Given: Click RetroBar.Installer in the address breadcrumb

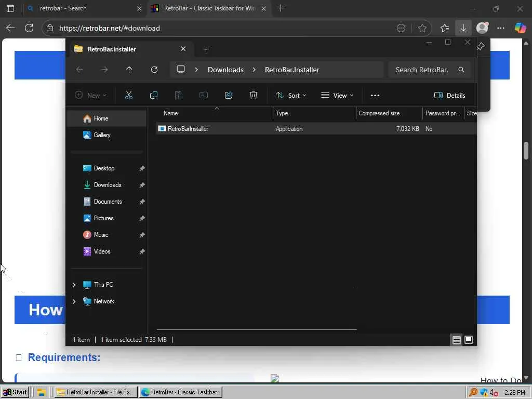Looking at the screenshot, I should click(x=292, y=70).
